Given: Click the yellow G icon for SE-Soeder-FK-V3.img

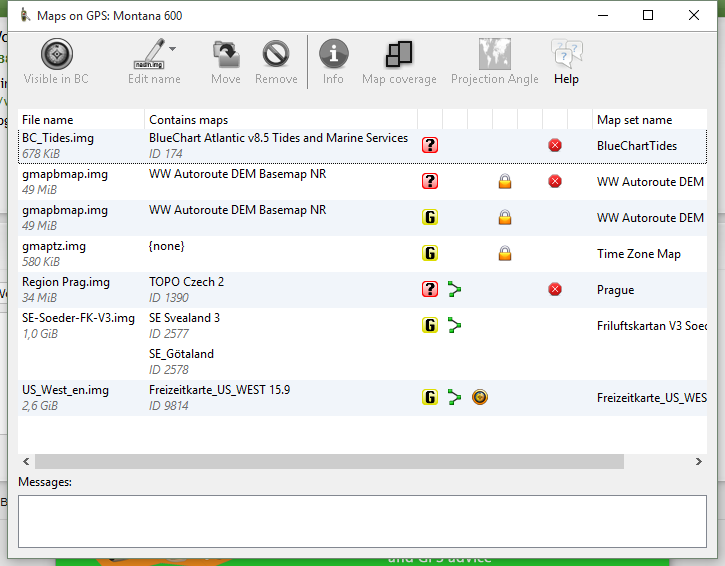Looking at the screenshot, I should pyautogui.click(x=430, y=326).
